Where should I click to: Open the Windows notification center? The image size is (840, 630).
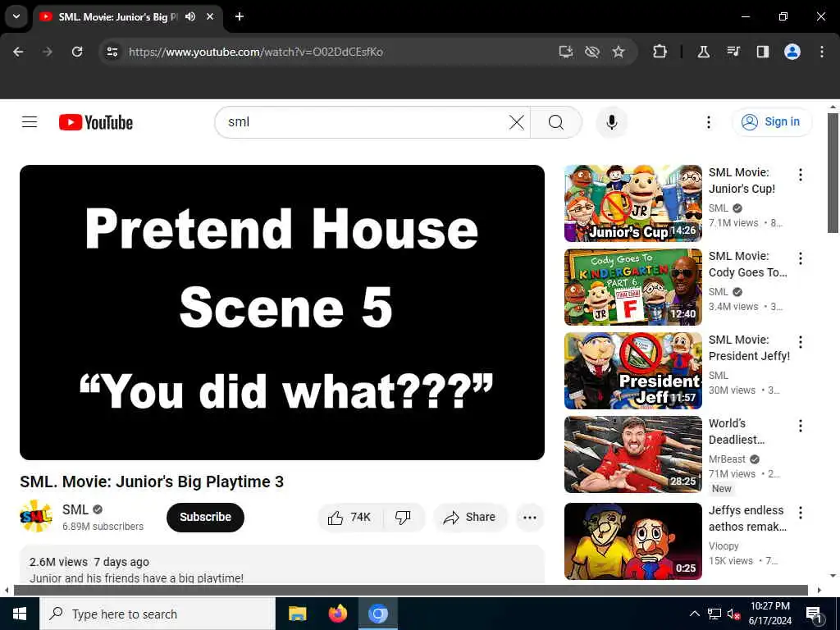(x=814, y=614)
